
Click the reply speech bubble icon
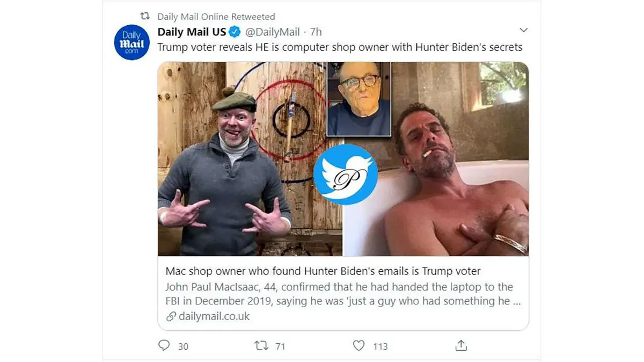click(164, 345)
